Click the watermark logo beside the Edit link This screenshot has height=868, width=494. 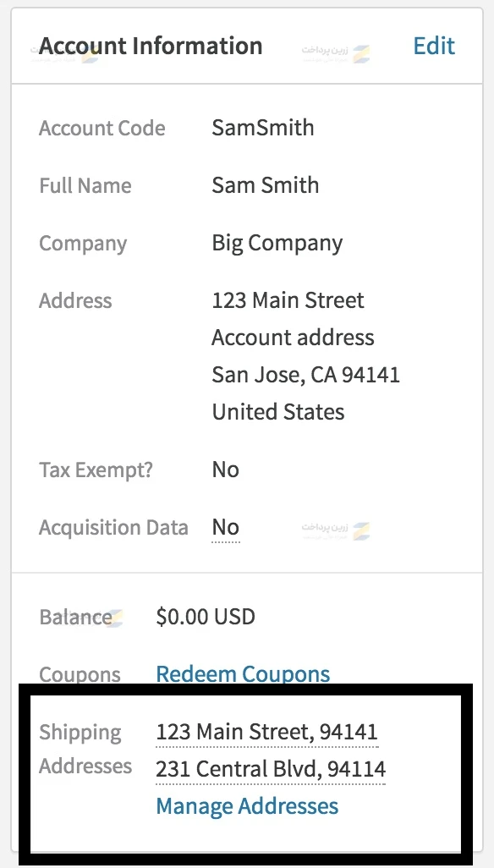click(x=336, y=53)
